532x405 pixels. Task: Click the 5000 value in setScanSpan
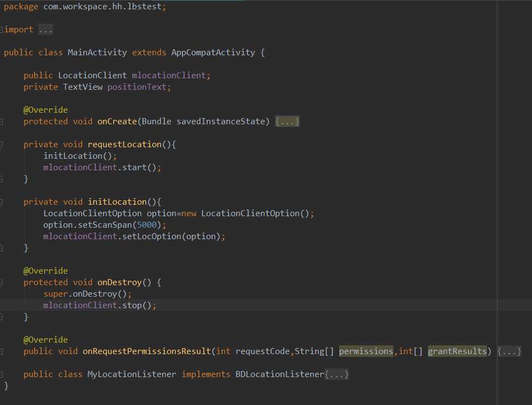tap(147, 225)
